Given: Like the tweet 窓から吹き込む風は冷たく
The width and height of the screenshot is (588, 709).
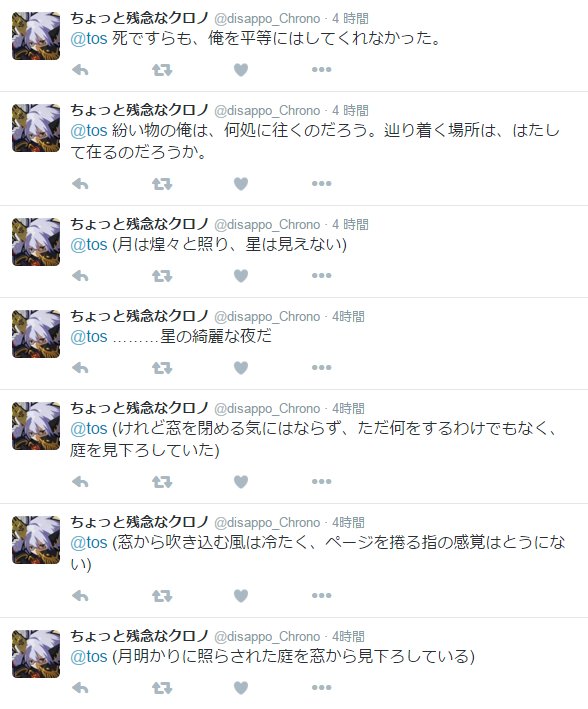Looking at the screenshot, I should click(241, 596).
